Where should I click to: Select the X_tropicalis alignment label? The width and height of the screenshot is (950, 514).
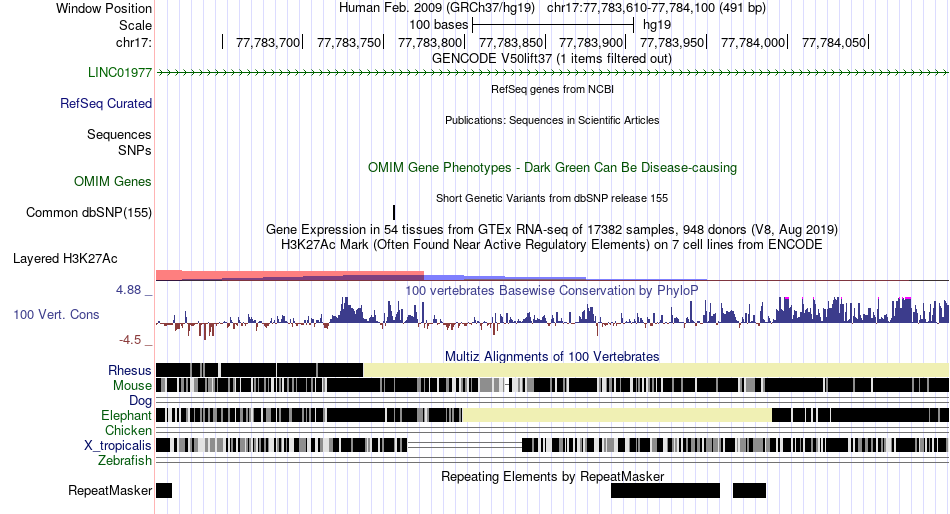(x=118, y=446)
